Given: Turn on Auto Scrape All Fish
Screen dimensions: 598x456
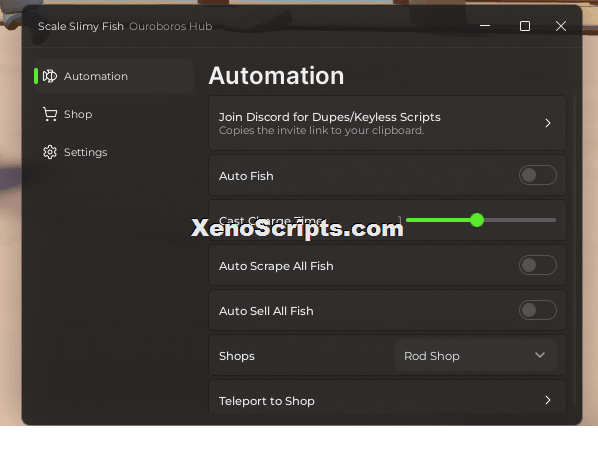Looking at the screenshot, I should point(538,265).
